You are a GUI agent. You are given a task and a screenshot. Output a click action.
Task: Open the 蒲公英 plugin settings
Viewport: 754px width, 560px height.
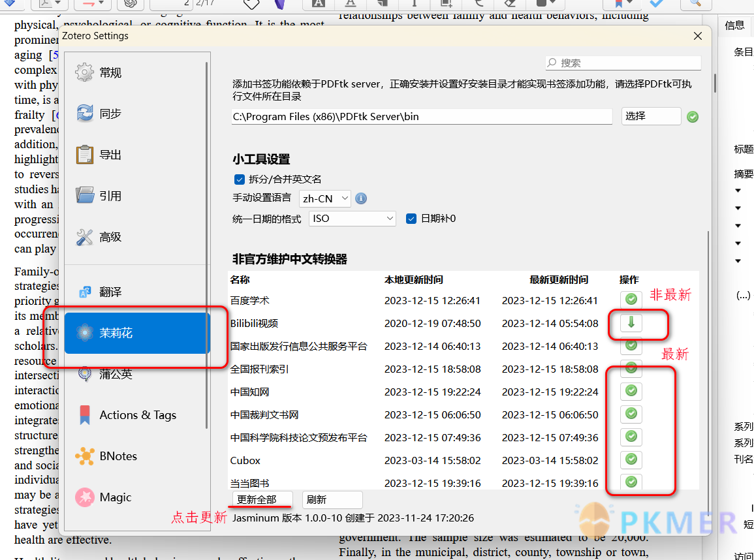pyautogui.click(x=137, y=374)
